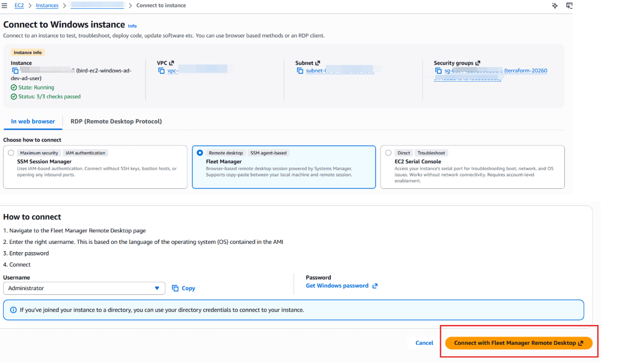Click the EC2 breadcrumb link
Viewport: 619px width, 364px height.
pyautogui.click(x=19, y=6)
